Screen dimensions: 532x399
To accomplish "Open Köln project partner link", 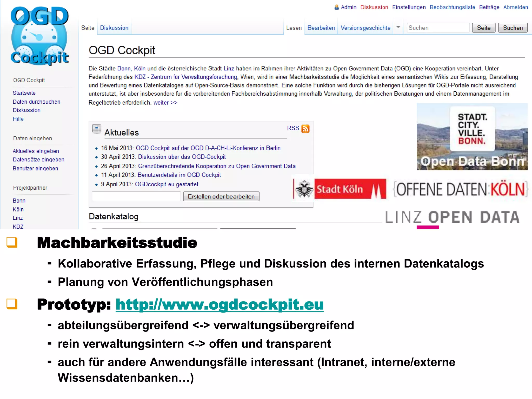I will point(18,210).
